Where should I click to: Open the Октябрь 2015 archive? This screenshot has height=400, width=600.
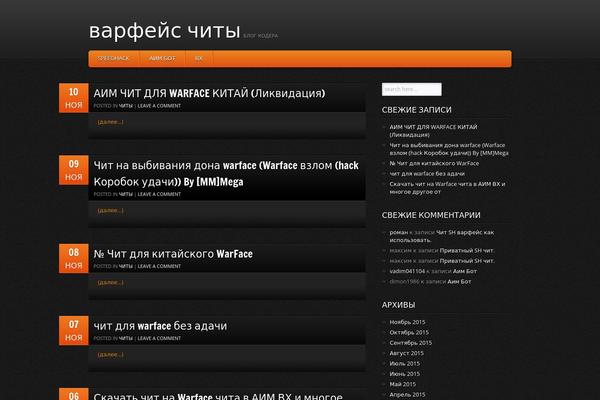pos(409,332)
